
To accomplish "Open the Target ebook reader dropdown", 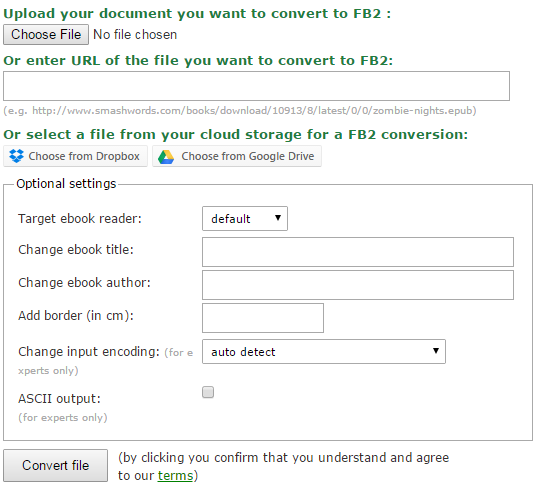I will pos(245,218).
